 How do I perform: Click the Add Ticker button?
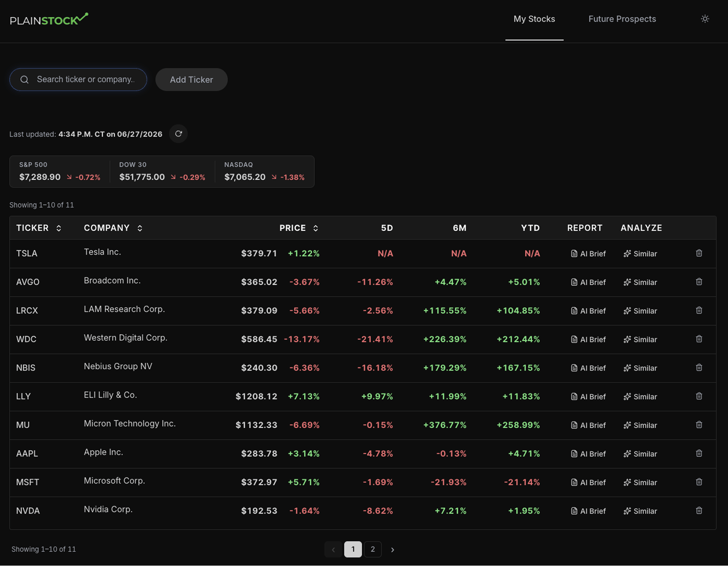pyautogui.click(x=192, y=80)
